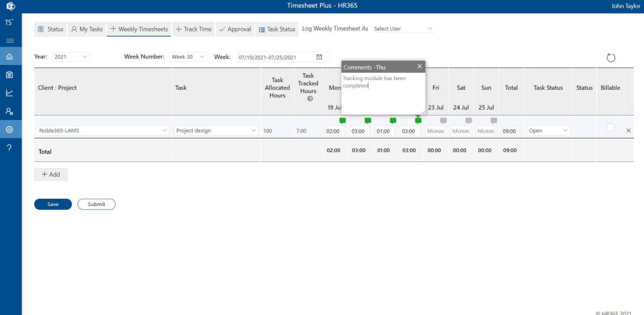Click the Friday hours input field

[435, 131]
